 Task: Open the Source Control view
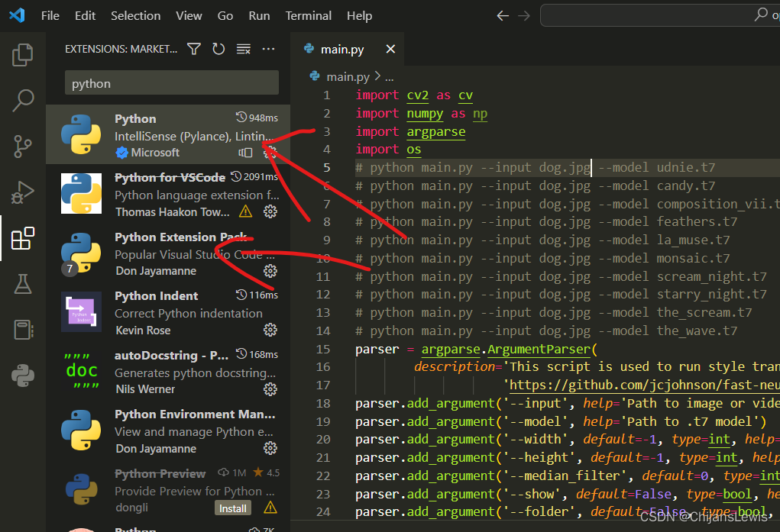tap(22, 147)
